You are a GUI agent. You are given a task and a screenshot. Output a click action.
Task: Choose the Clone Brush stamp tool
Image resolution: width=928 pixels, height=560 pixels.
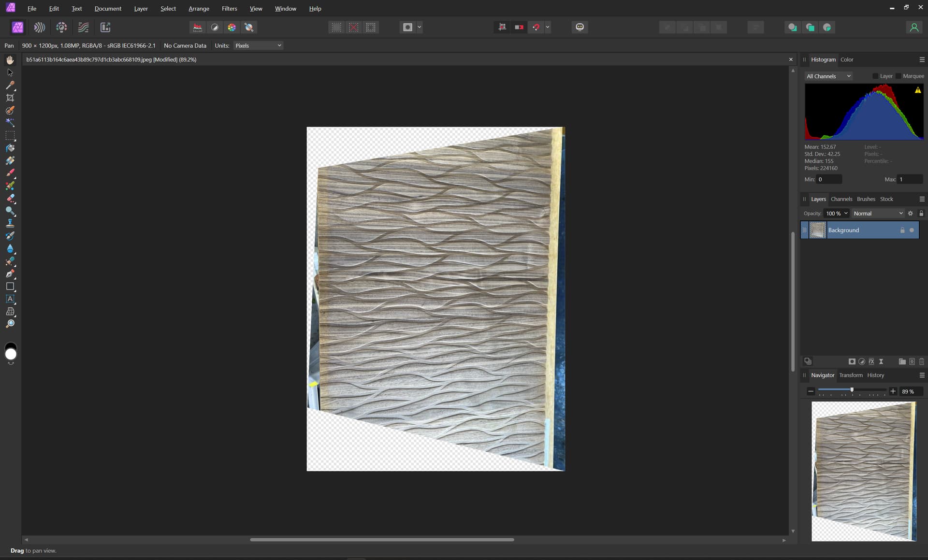point(10,223)
